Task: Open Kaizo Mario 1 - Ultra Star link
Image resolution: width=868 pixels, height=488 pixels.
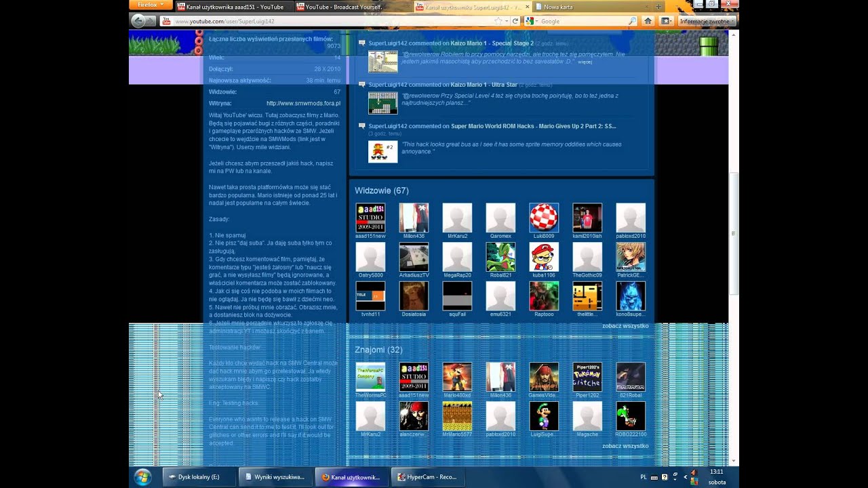Action: tap(484, 85)
